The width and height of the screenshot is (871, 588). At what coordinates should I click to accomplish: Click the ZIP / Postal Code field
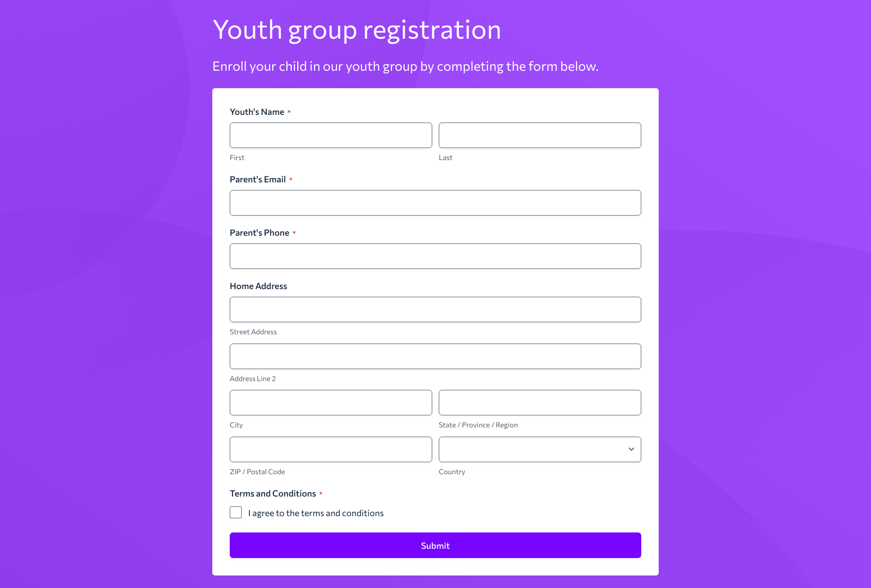click(x=330, y=449)
